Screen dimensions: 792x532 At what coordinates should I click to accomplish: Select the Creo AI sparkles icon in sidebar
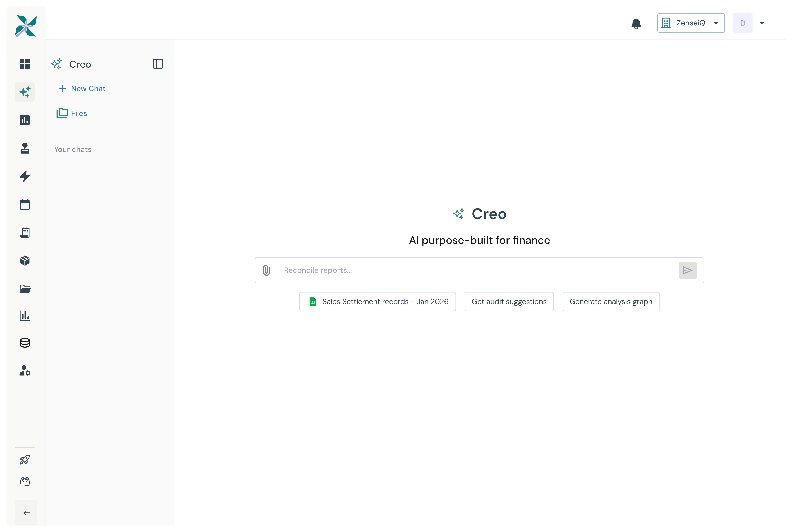click(x=25, y=92)
